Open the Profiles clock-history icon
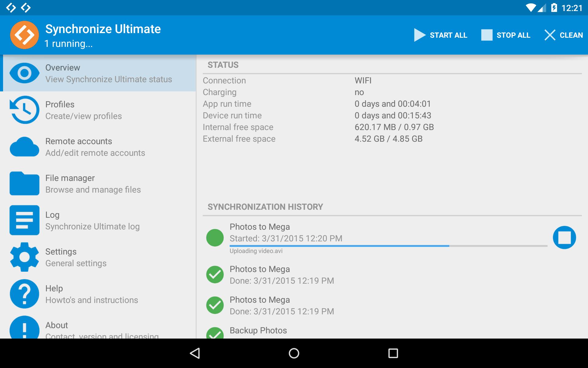This screenshot has width=588, height=368. 24,110
